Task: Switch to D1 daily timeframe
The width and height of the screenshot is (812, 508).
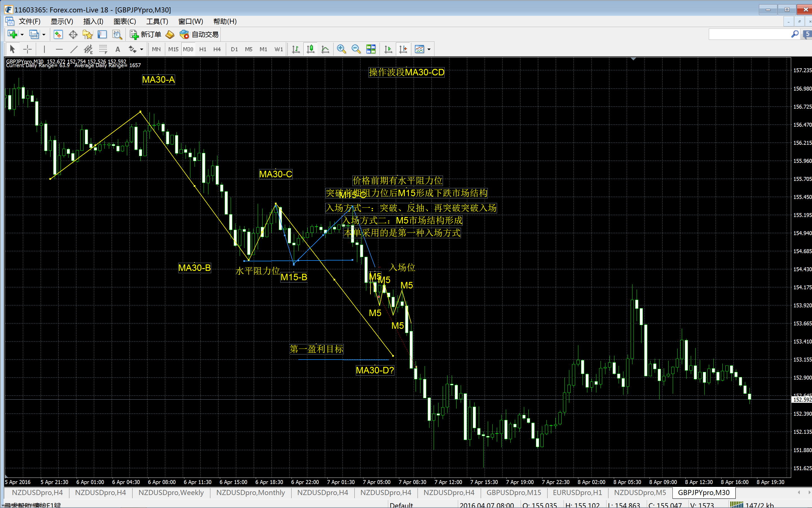Action: point(234,49)
